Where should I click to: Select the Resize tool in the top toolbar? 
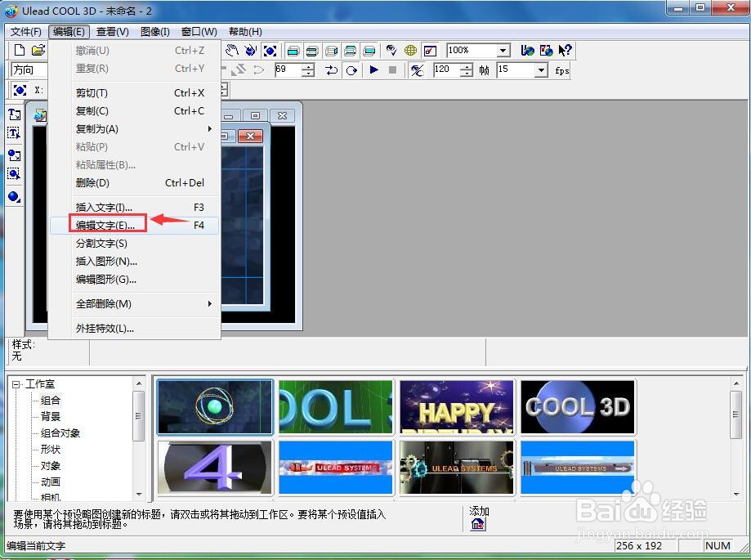coord(270,50)
